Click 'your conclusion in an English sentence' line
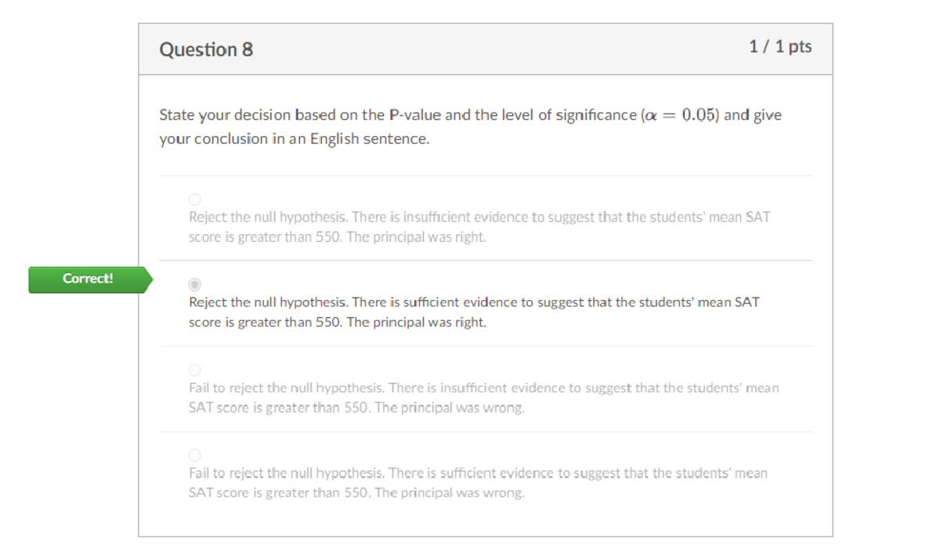The height and width of the screenshot is (560, 940). click(x=295, y=139)
